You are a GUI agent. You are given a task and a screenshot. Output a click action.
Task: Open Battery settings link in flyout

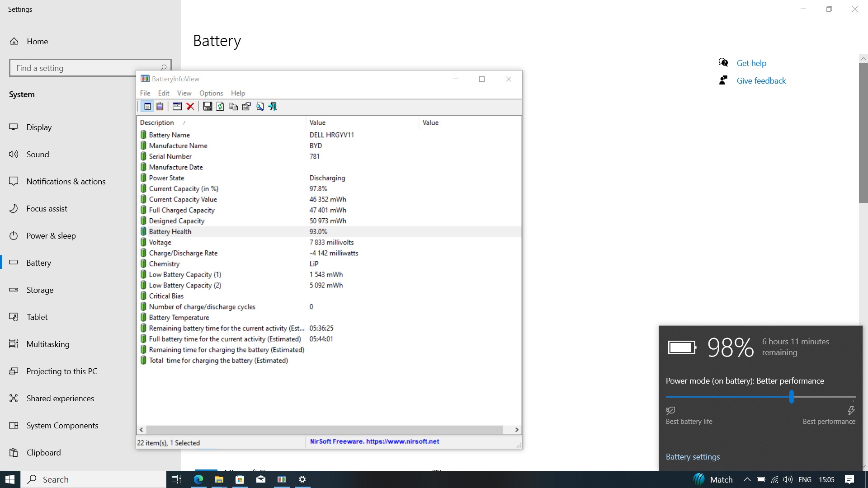point(693,457)
